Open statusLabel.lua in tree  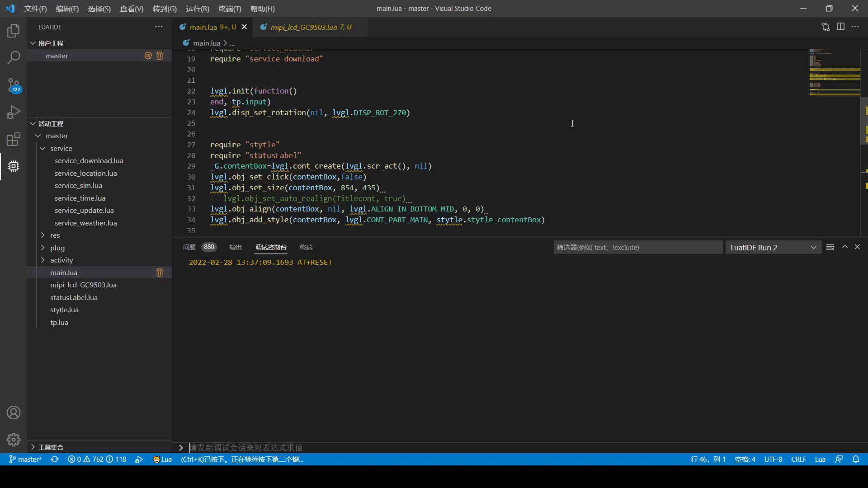(x=74, y=297)
